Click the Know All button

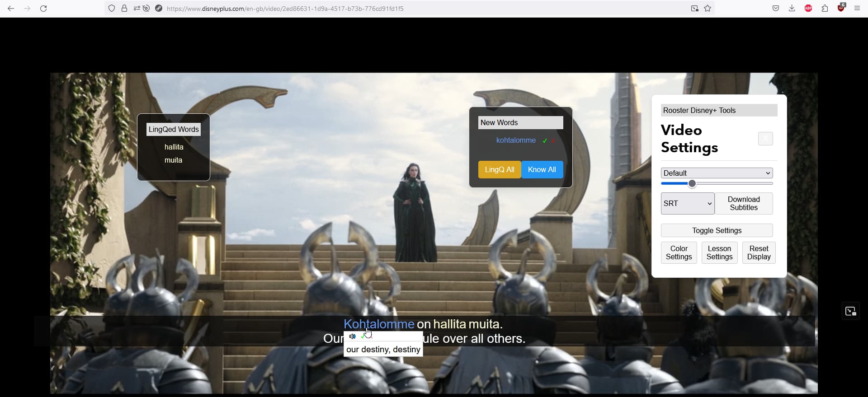point(542,170)
